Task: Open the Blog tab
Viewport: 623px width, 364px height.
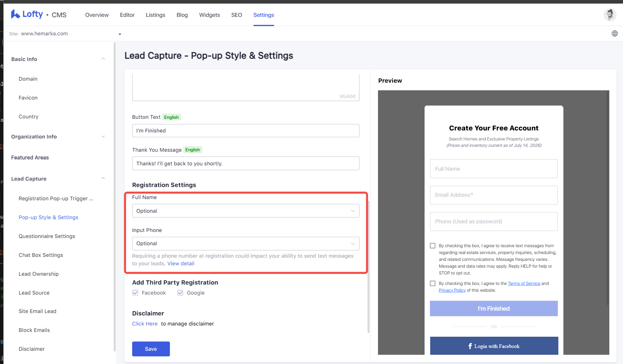Action: pos(182,15)
